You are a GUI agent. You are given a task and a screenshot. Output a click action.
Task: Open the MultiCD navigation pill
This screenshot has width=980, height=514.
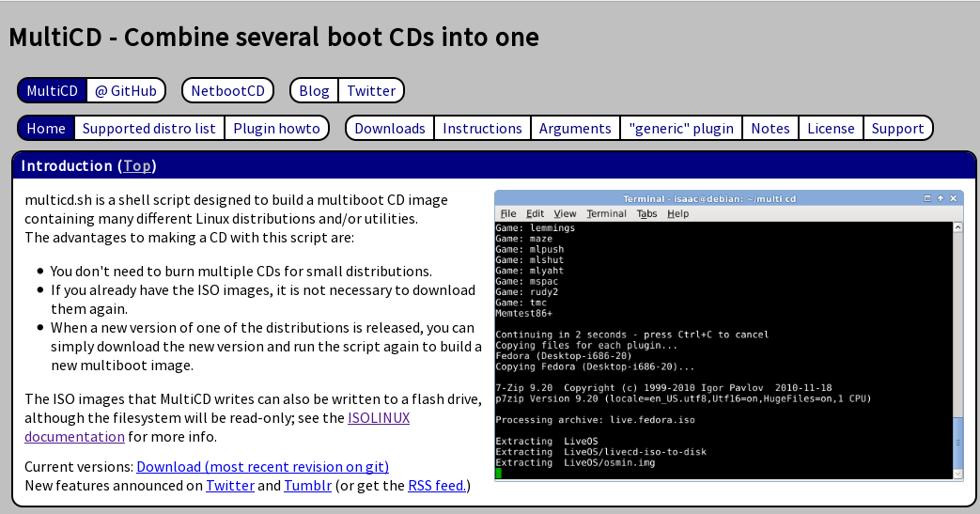pos(53,90)
